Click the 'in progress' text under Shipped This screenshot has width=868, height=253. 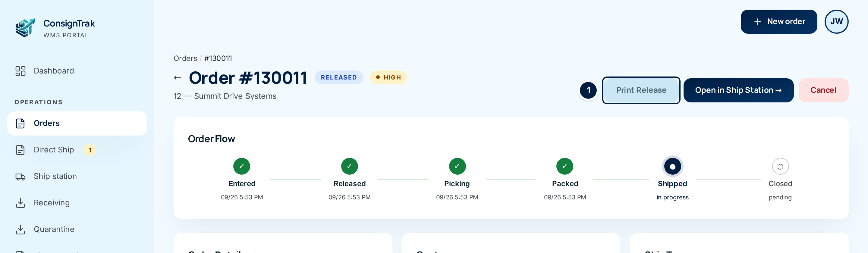click(x=672, y=197)
